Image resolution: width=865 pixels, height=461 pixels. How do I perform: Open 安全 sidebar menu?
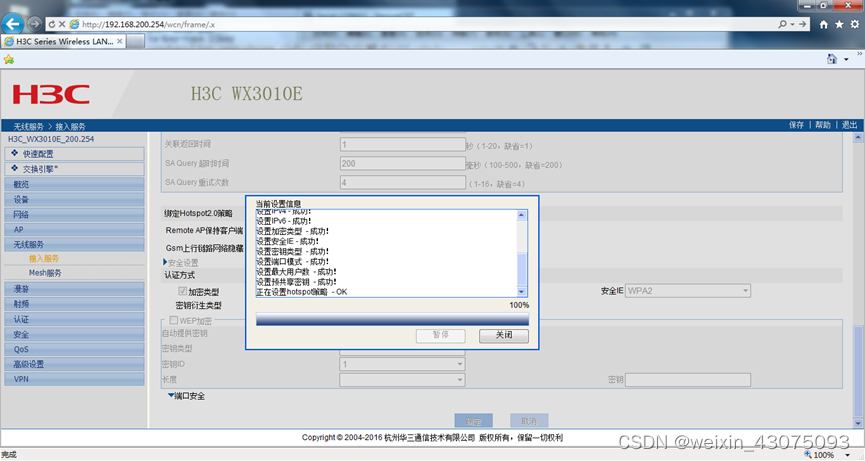pos(74,334)
